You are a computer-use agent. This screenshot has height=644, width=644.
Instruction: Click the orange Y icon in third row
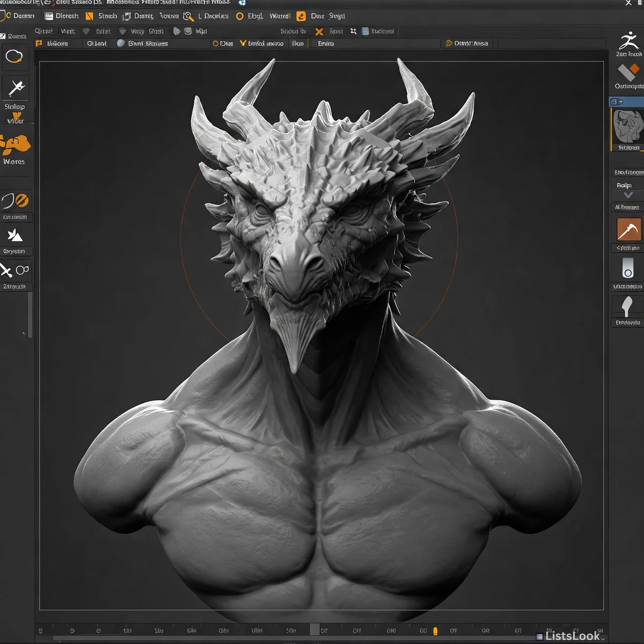coord(243,43)
